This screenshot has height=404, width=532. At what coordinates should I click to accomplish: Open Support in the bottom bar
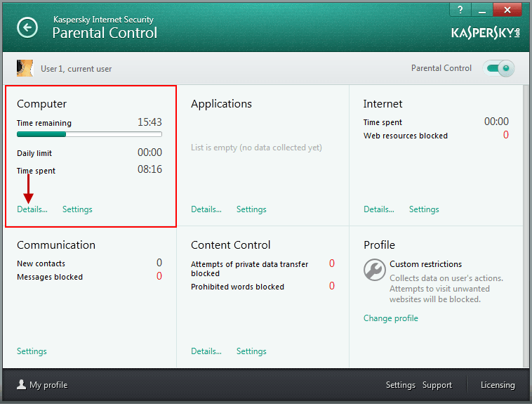(437, 385)
